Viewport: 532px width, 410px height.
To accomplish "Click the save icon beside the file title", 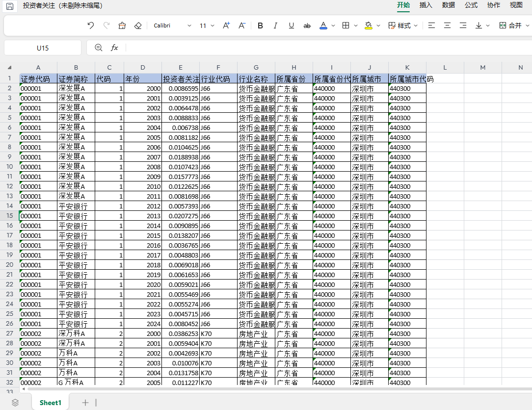I will [9, 5].
